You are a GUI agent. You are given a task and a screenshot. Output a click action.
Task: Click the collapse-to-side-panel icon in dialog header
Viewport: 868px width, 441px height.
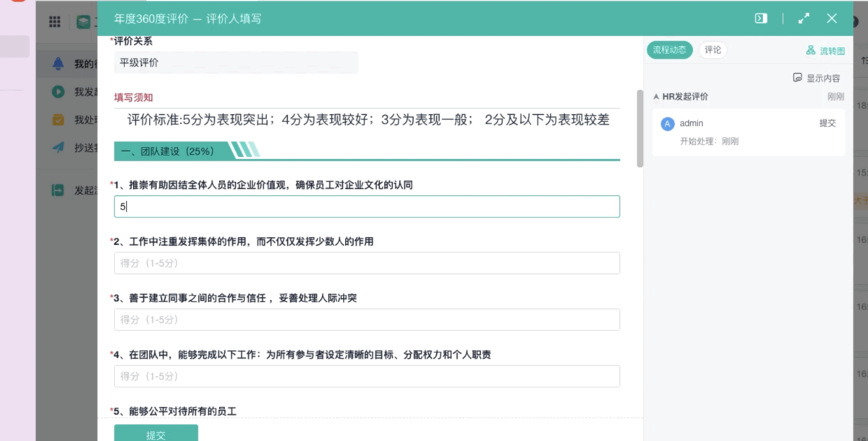(759, 18)
